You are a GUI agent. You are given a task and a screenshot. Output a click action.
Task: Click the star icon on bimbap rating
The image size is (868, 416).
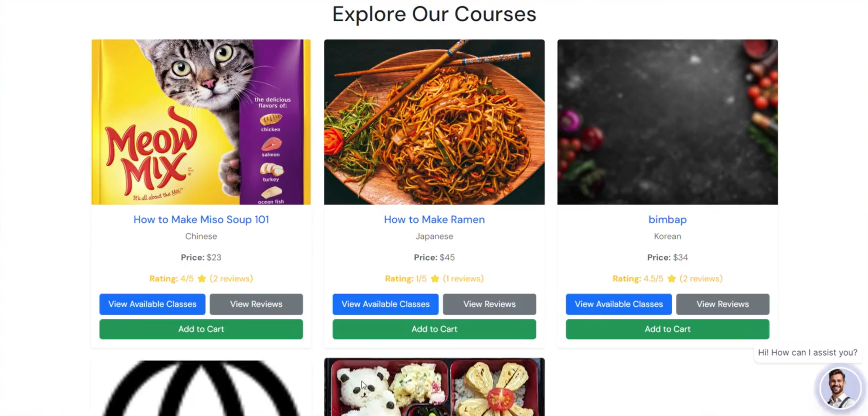coord(671,278)
